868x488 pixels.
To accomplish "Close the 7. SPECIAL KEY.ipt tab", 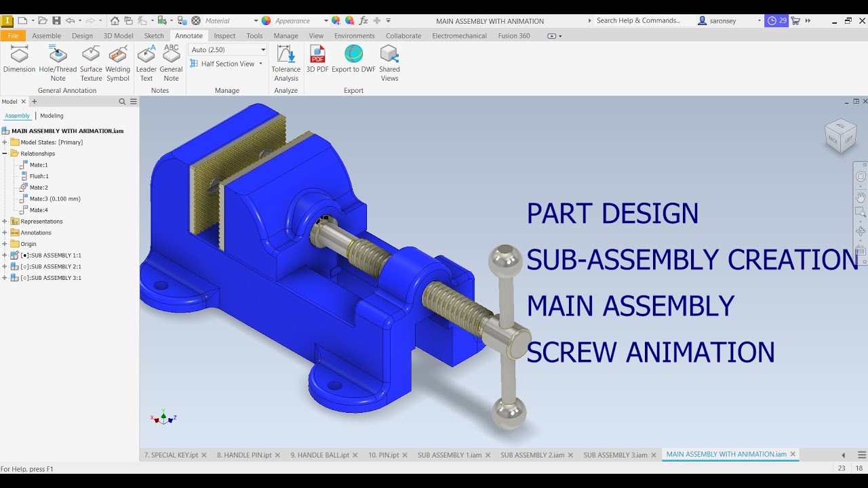I will pos(204,455).
